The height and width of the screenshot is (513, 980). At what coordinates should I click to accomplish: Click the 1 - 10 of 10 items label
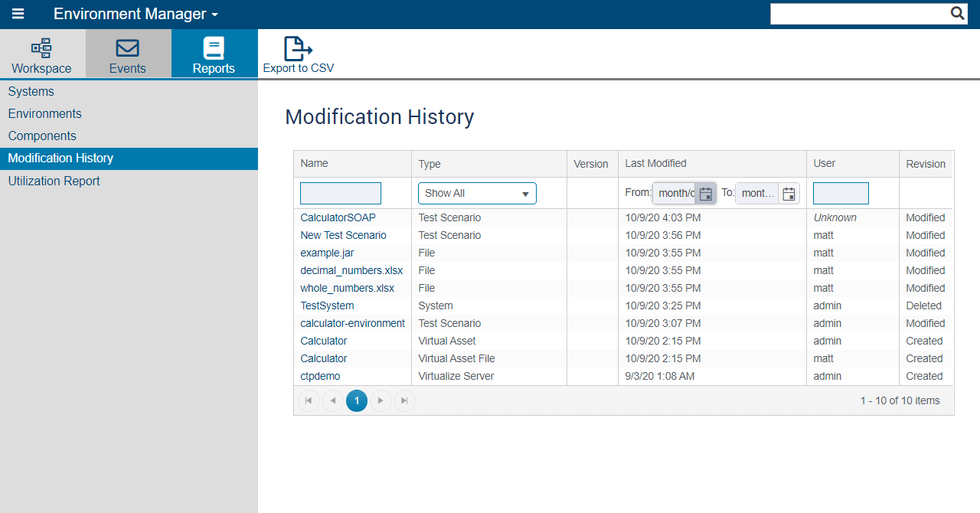click(x=900, y=400)
